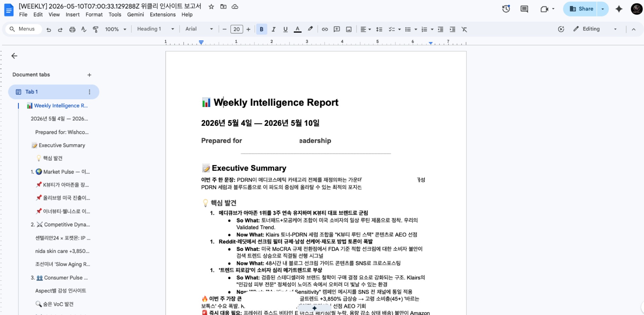Screen dimensions: 644x315
Task: Go to Docs home icon
Action: coord(9,10)
